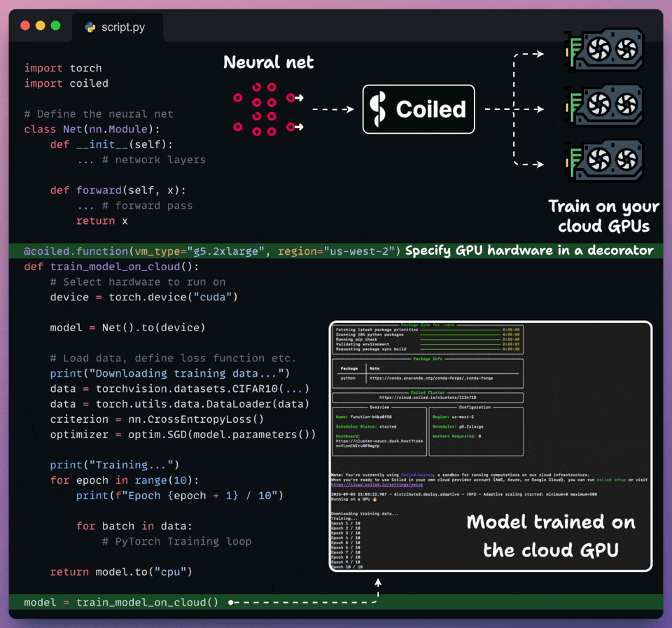Viewport: 672px width, 628px height.
Task: Click the 'import torch' line
Action: pyautogui.click(x=63, y=68)
